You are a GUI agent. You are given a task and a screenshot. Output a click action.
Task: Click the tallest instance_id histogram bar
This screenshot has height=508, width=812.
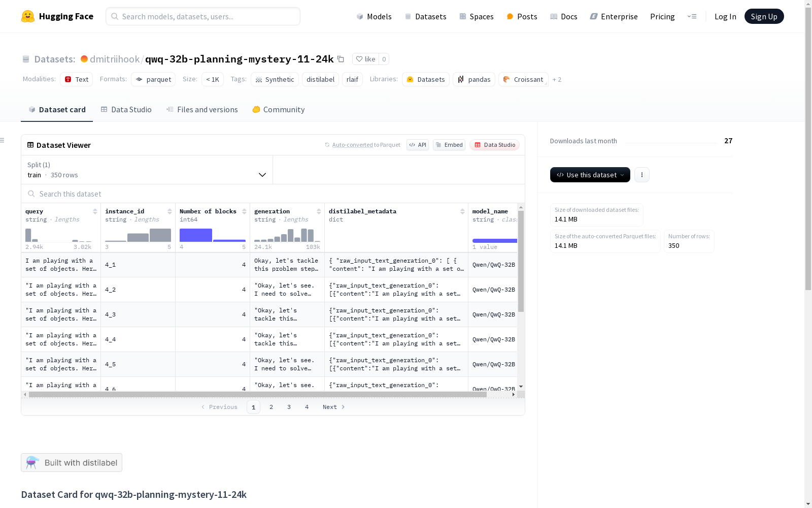click(160, 235)
